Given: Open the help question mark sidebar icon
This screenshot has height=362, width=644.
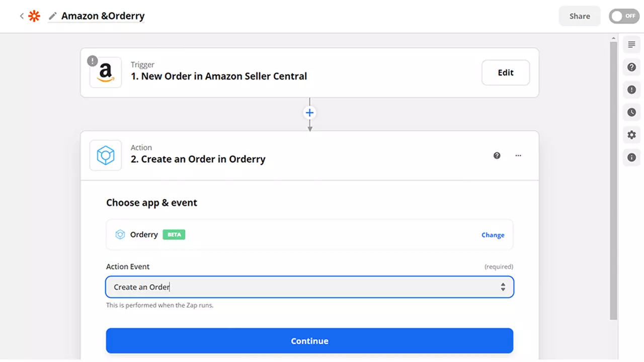Looking at the screenshot, I should tap(631, 67).
